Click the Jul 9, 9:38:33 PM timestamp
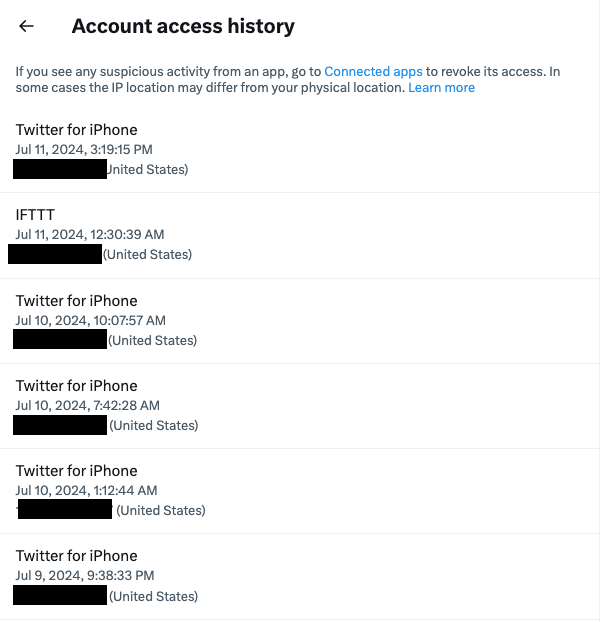This screenshot has height=622, width=603. [84, 575]
